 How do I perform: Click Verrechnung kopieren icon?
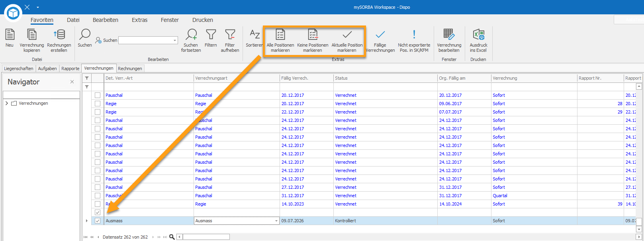point(31,34)
